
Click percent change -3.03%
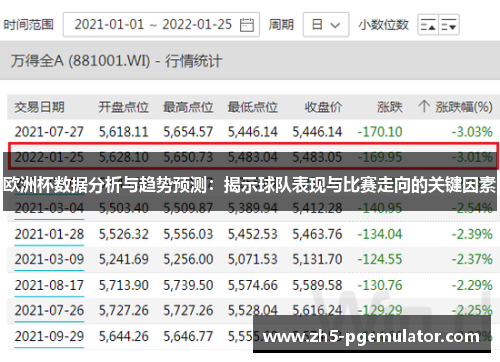[472, 132]
